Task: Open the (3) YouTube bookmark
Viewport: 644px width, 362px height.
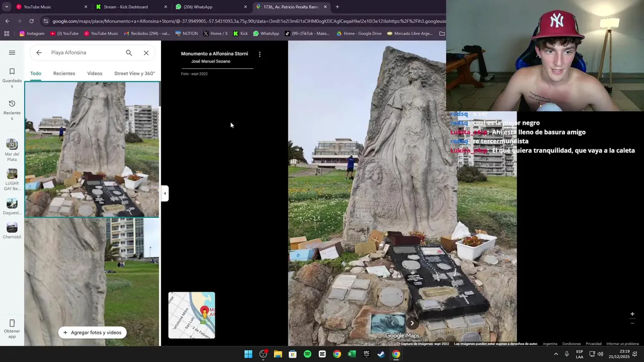Action: pyautogui.click(x=64, y=34)
